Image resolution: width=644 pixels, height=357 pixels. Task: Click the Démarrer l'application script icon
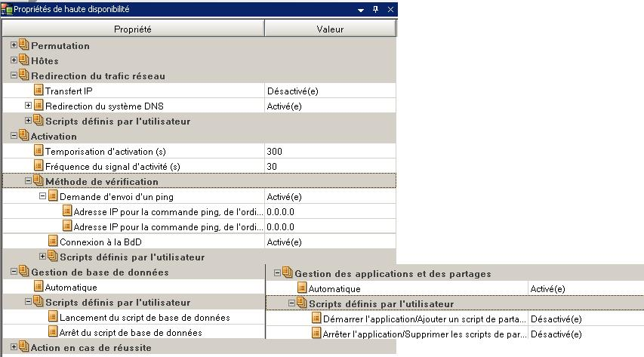click(x=316, y=318)
